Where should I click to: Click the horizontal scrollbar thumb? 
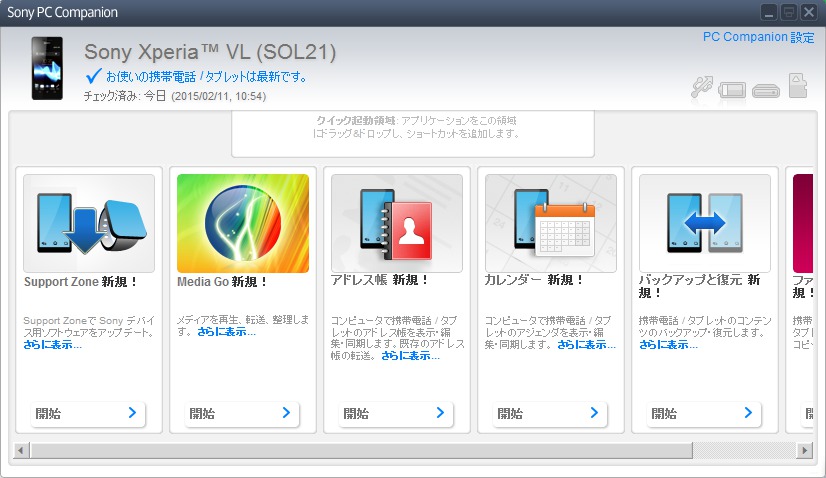pyautogui.click(x=361, y=451)
